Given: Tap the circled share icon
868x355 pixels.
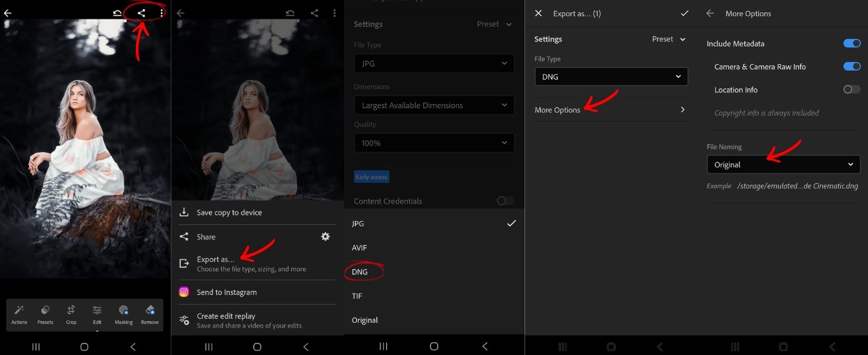Looking at the screenshot, I should tap(142, 13).
